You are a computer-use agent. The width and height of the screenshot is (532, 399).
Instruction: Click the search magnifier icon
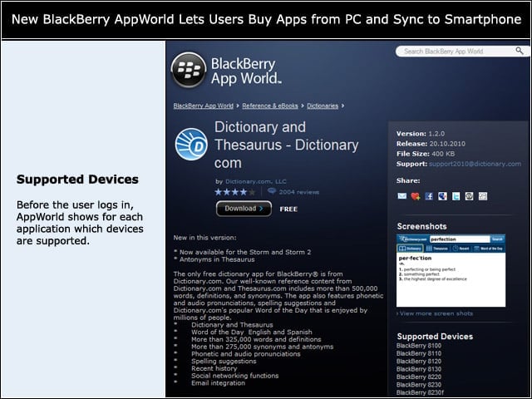519,51
